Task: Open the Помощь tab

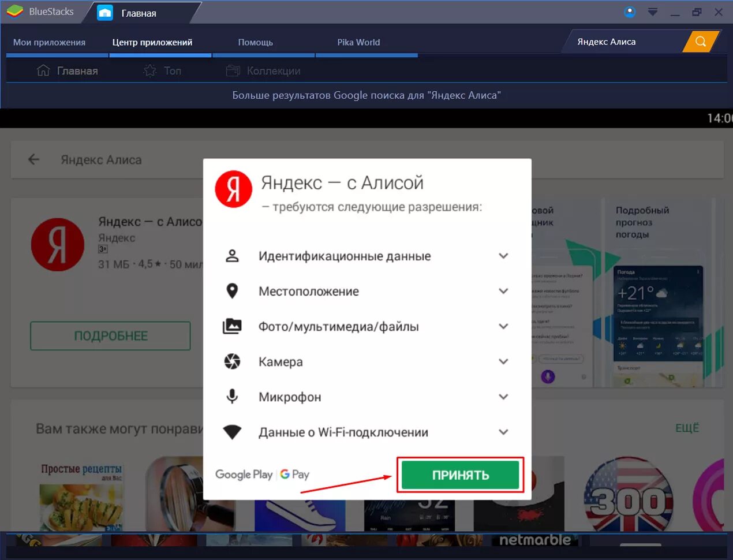Action: pos(255,42)
